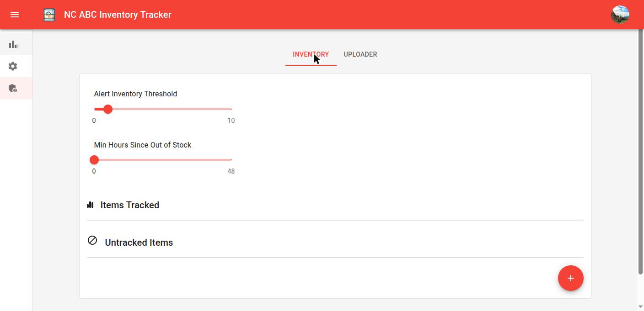The height and width of the screenshot is (311, 644).
Task: Open the hamburger navigation menu
Action: 15,15
